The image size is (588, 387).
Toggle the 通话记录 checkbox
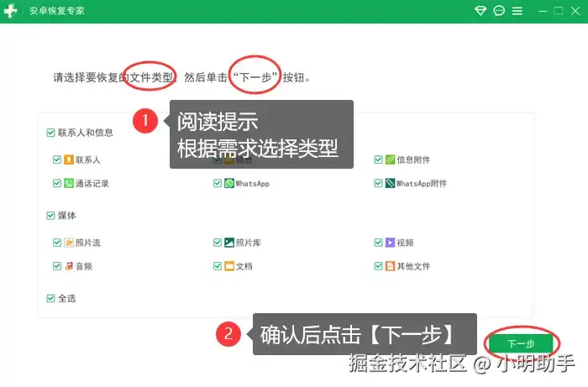57,183
